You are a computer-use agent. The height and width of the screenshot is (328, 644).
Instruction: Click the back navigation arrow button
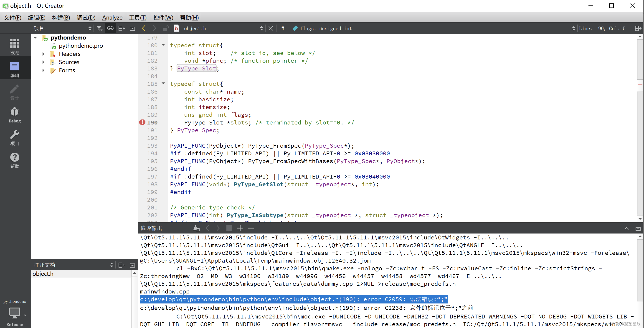tap(144, 28)
